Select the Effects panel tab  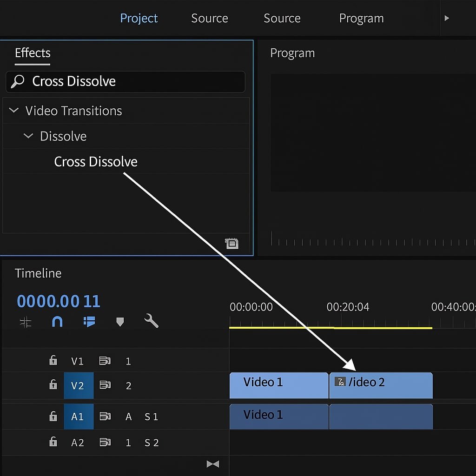33,53
